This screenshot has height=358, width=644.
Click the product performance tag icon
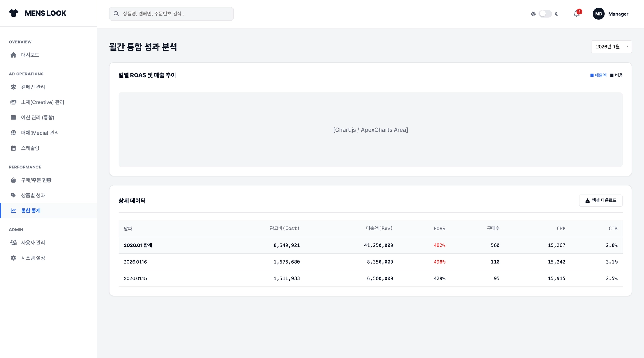pyautogui.click(x=13, y=195)
